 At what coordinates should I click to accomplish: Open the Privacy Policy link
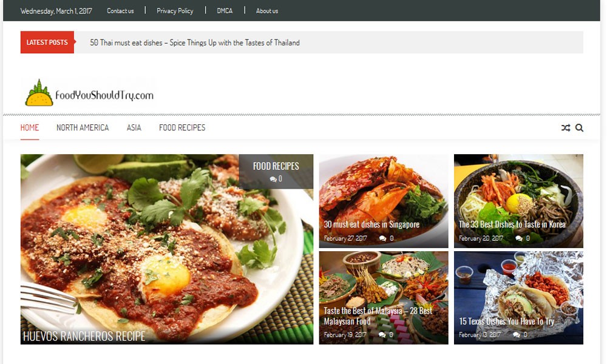[175, 11]
